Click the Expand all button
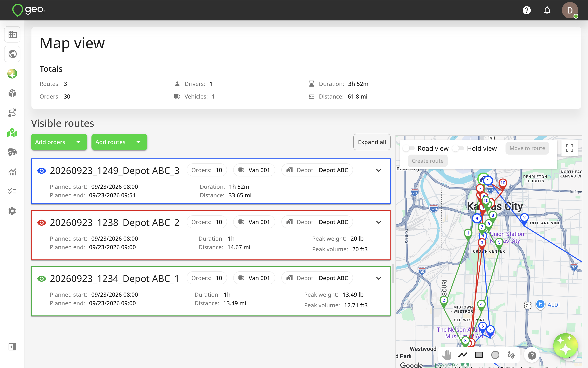The width and height of the screenshot is (588, 368). click(372, 142)
